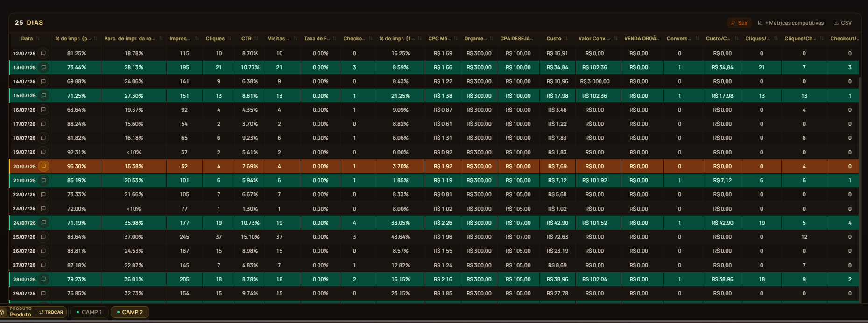The image size is (868, 323).
Task: Click the sort arrows on the Data column
Action: [x=38, y=38]
